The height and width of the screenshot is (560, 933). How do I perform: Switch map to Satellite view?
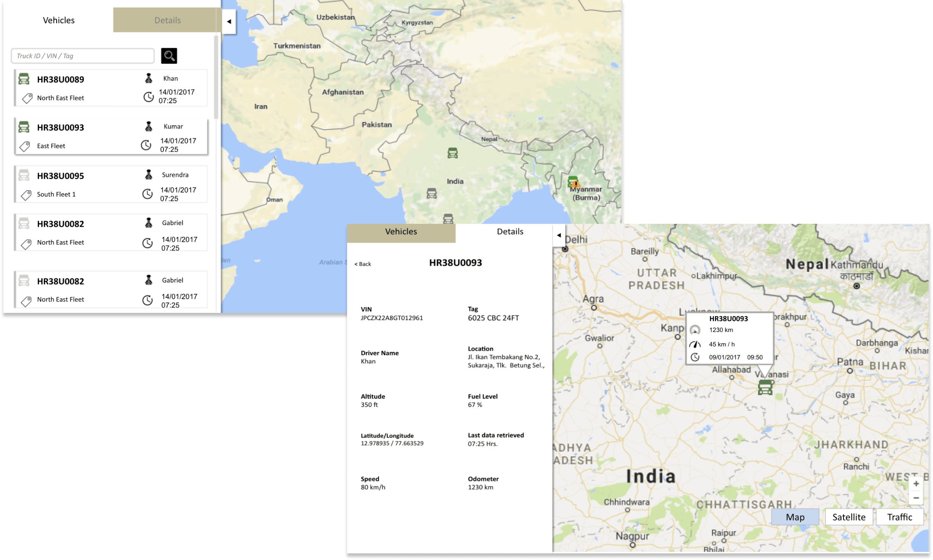[x=849, y=517]
